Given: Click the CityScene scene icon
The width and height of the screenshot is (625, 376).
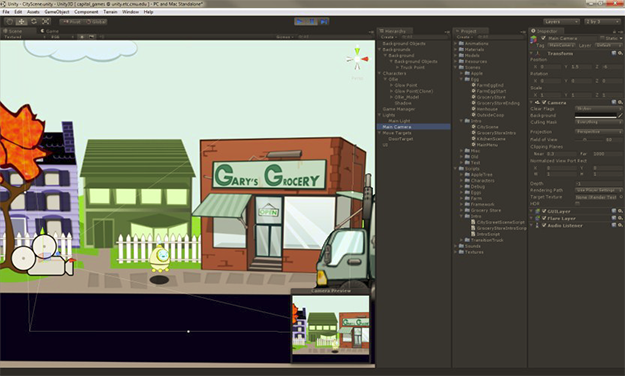Looking at the screenshot, I should (x=474, y=127).
